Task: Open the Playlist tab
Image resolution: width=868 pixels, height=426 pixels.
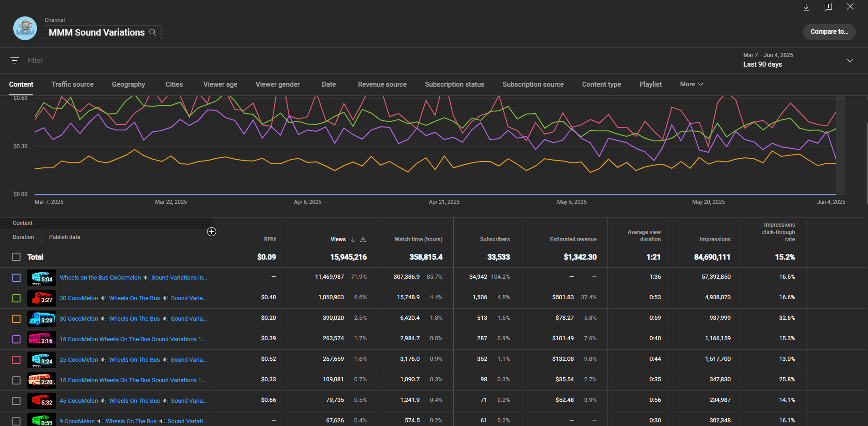Action: (650, 84)
